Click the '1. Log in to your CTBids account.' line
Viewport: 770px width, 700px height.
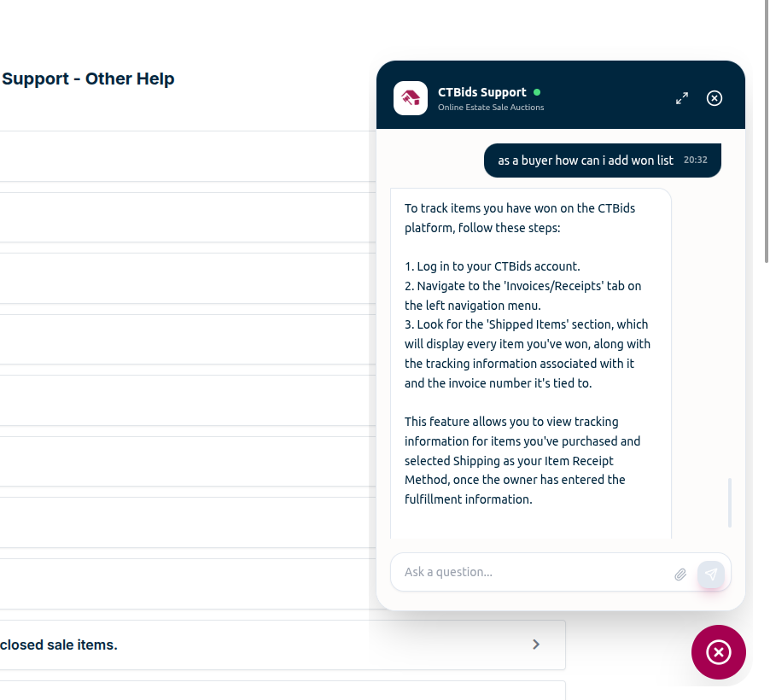coord(492,266)
